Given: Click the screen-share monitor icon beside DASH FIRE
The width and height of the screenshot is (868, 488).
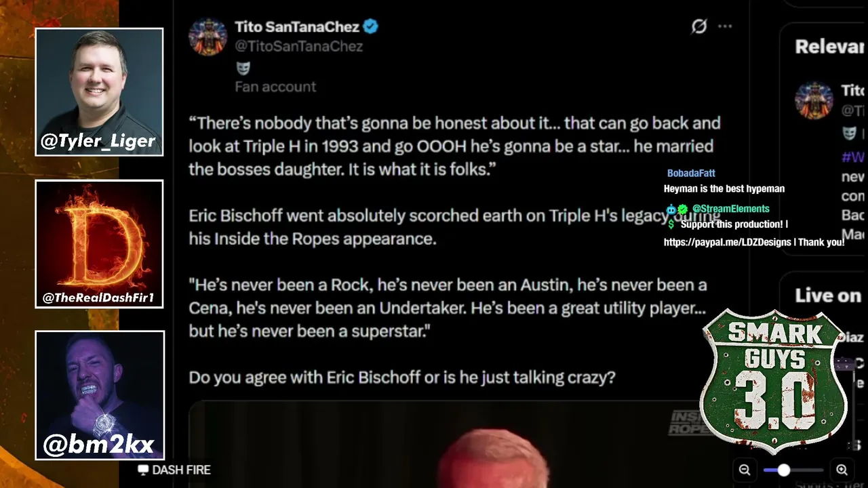Looking at the screenshot, I should [x=143, y=470].
